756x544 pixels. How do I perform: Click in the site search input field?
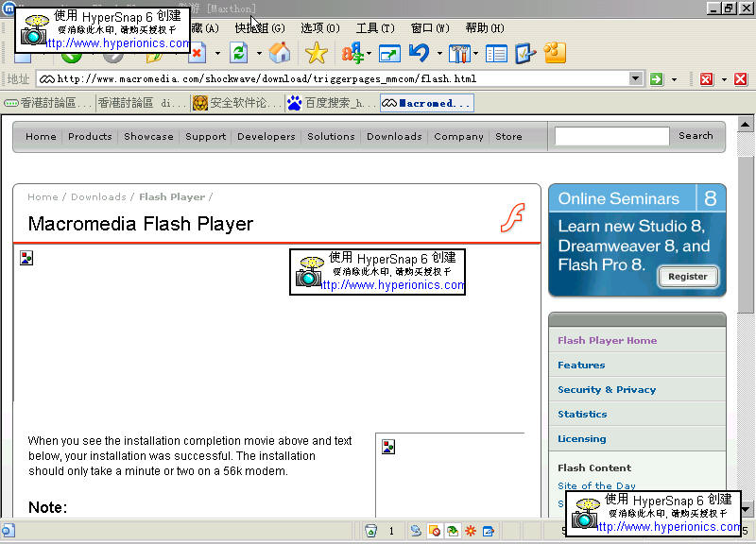(611, 136)
